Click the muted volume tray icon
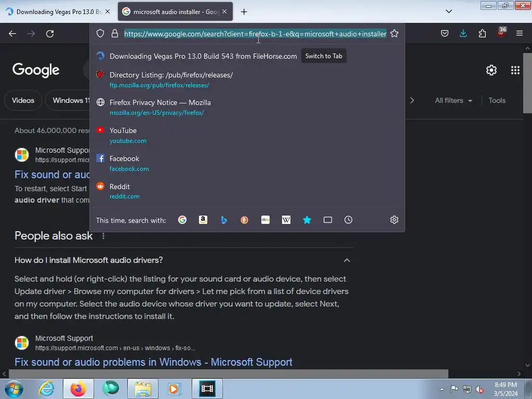The image size is (532, 399). 480,389
